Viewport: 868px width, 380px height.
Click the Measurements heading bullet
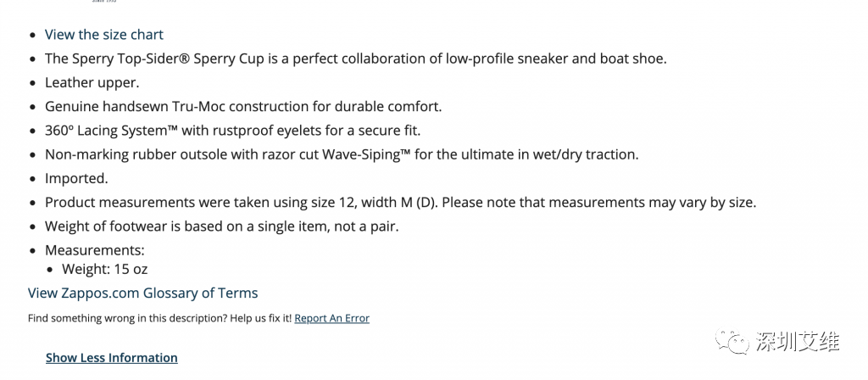coord(95,250)
